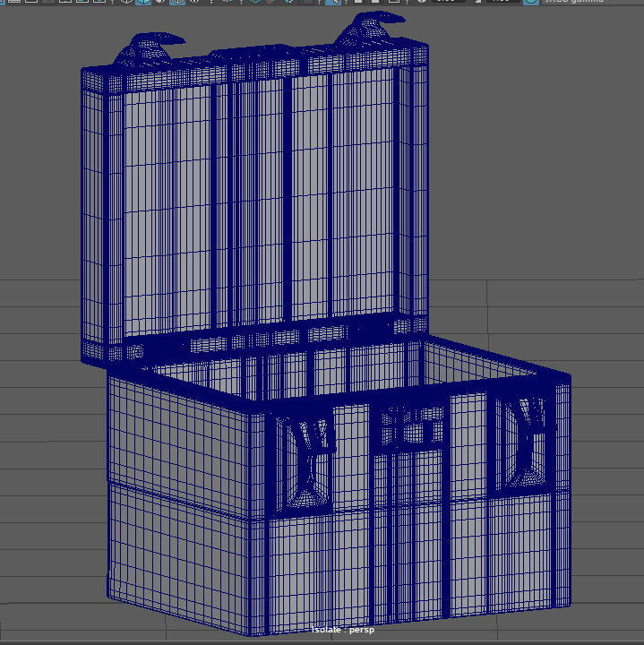Click the Isolate : persp viewport label
This screenshot has height=645, width=644.
[343, 630]
